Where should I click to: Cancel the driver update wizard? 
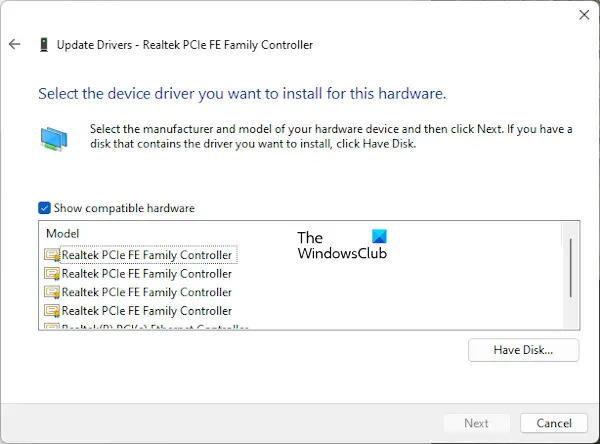(554, 423)
